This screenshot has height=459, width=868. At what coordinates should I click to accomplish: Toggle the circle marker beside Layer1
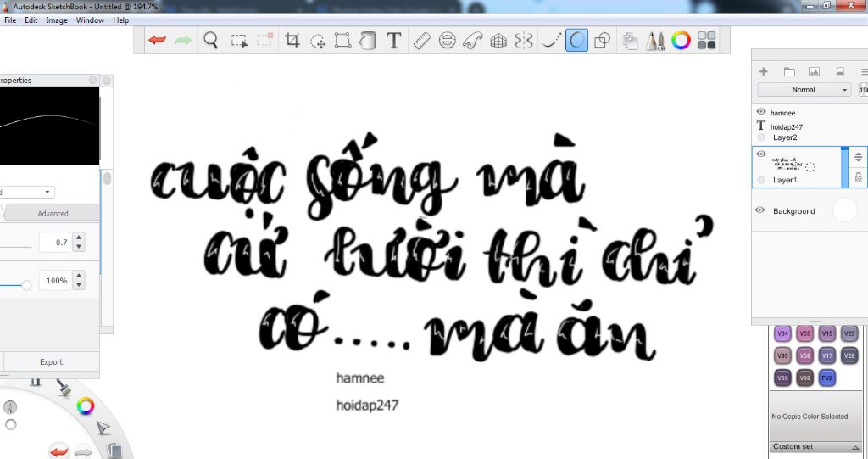(761, 180)
